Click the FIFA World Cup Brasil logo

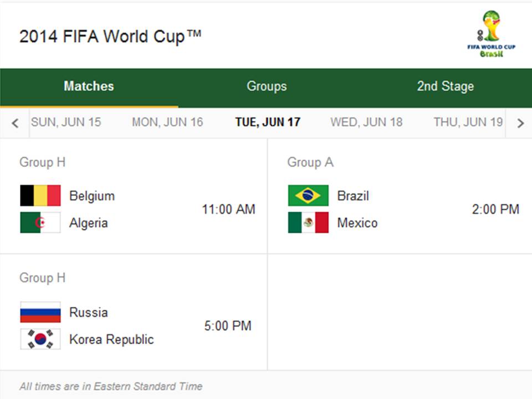490,30
